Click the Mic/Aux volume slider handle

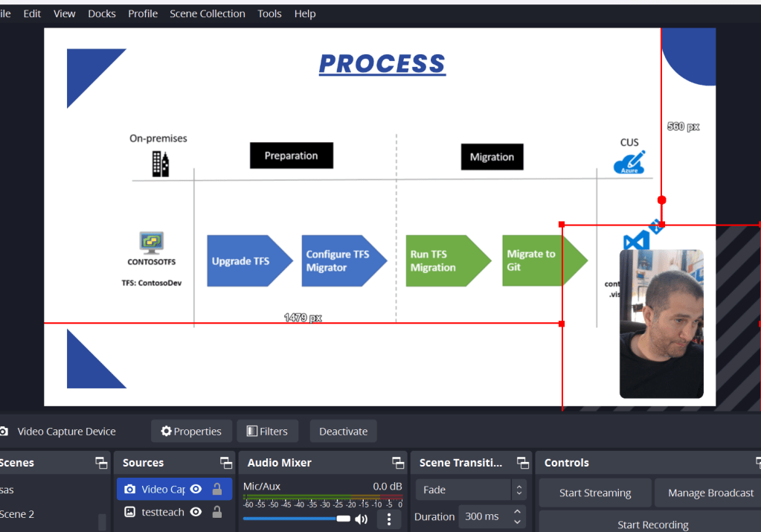pos(343,519)
